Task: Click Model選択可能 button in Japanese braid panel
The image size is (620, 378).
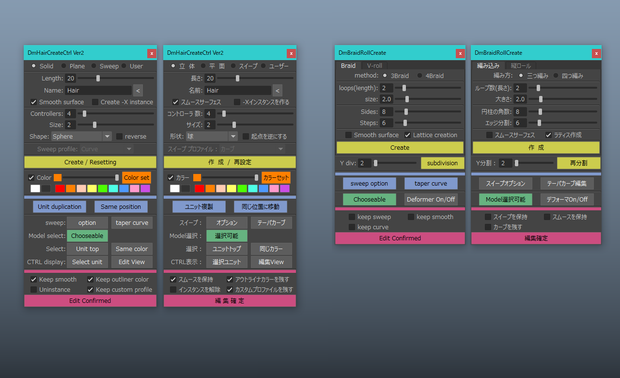Action: pyautogui.click(x=505, y=199)
